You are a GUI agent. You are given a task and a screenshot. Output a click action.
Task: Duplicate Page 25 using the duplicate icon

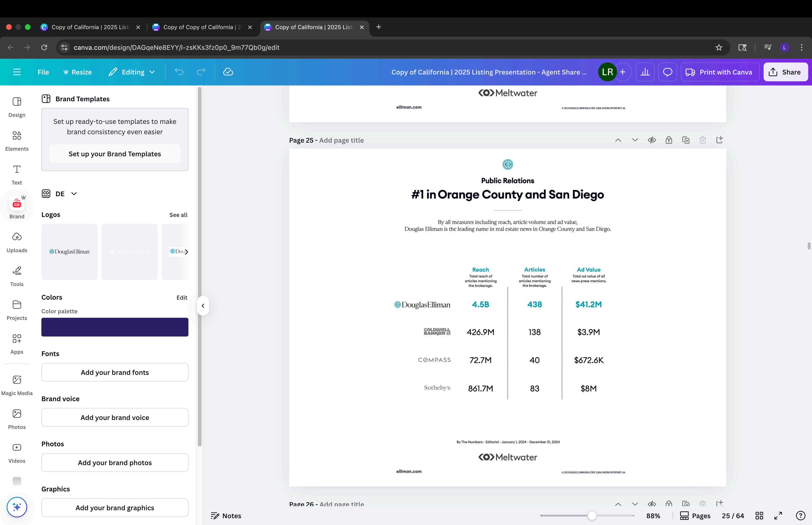(x=686, y=140)
